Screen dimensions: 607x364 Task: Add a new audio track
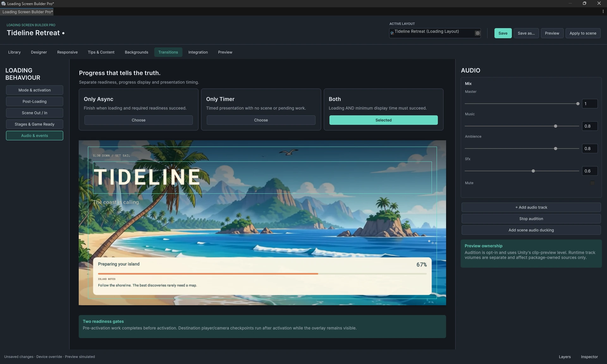[531, 207]
